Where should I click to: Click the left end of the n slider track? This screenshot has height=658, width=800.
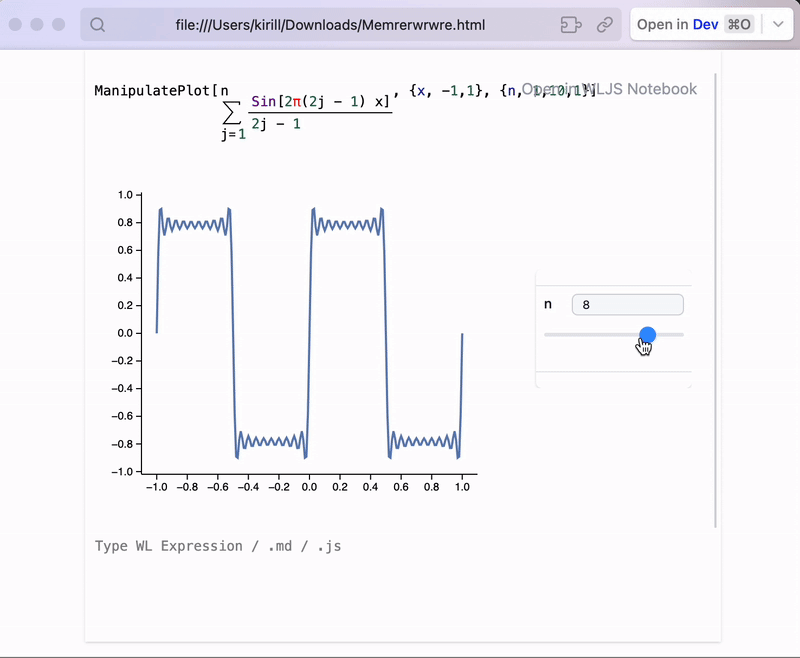[x=548, y=335]
